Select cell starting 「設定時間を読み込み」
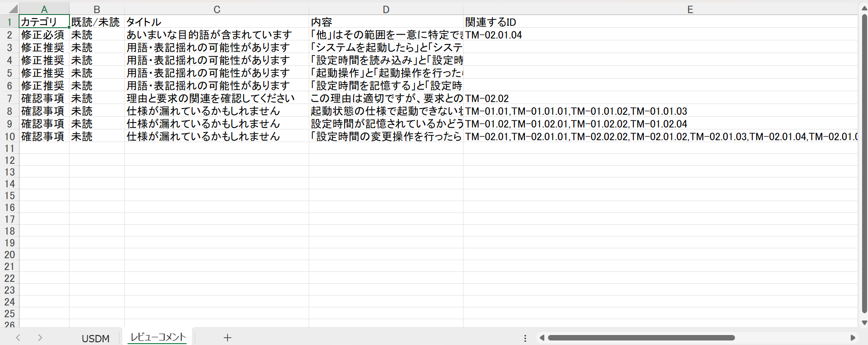 coord(386,60)
